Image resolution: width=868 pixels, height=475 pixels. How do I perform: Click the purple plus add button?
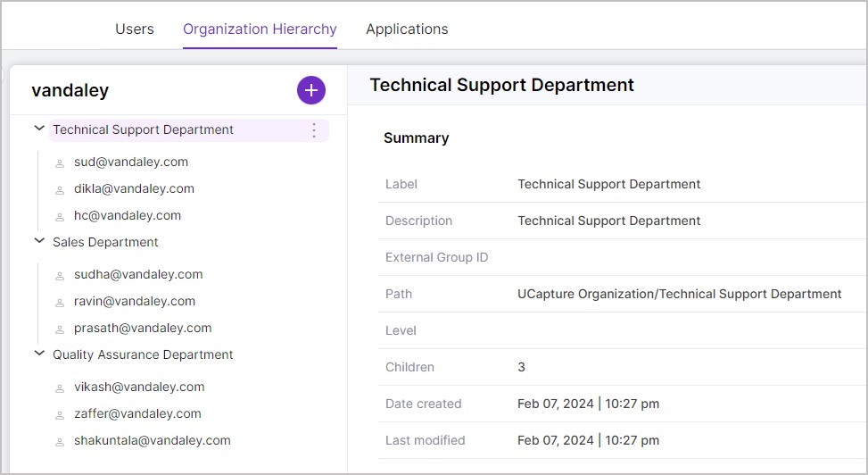coord(311,90)
